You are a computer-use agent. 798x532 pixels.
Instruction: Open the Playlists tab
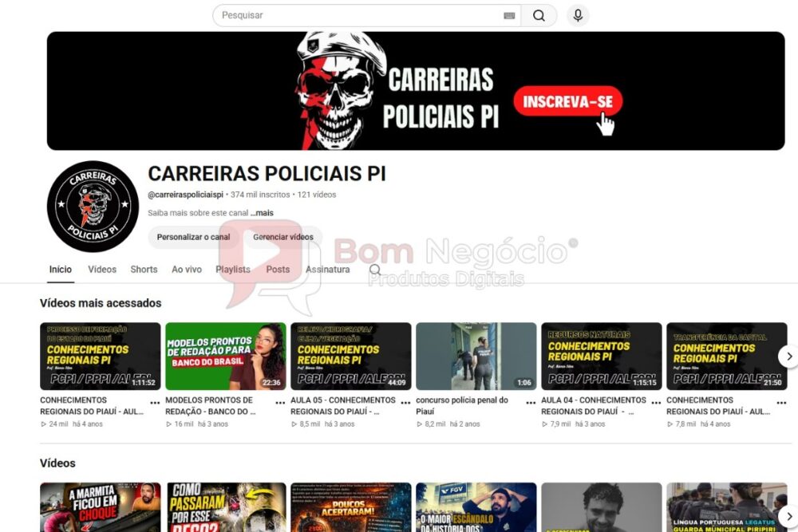click(233, 270)
